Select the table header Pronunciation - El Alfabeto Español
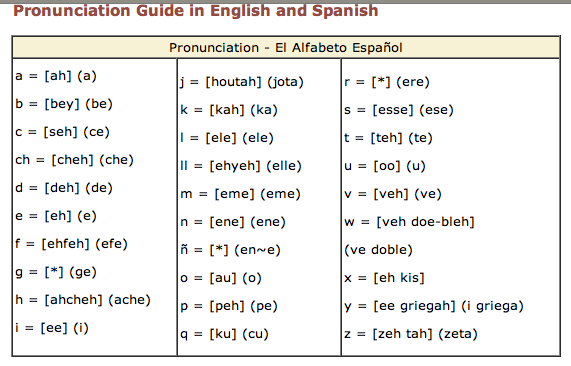Viewport: 571px width, 366px height. click(x=286, y=48)
